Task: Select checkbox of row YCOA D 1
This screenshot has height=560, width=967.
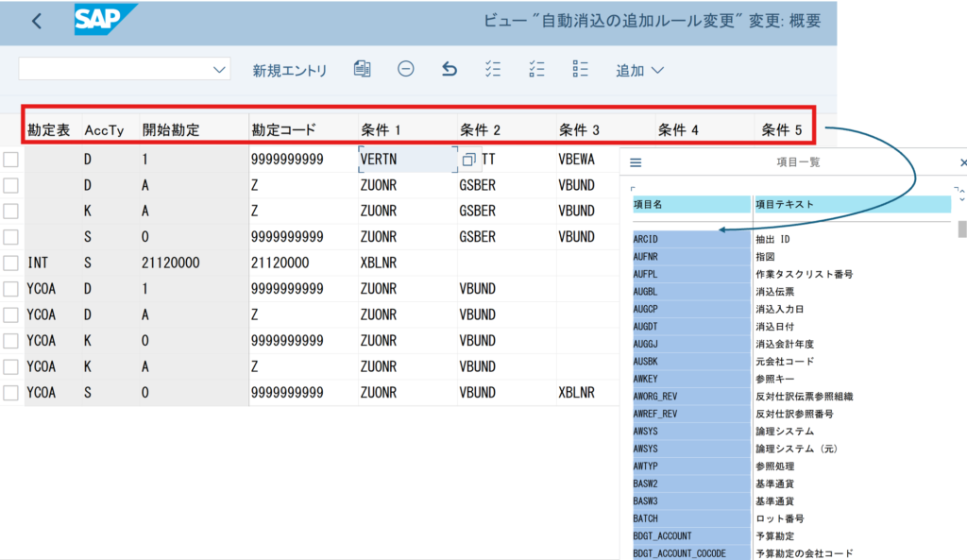Action: click(10, 289)
